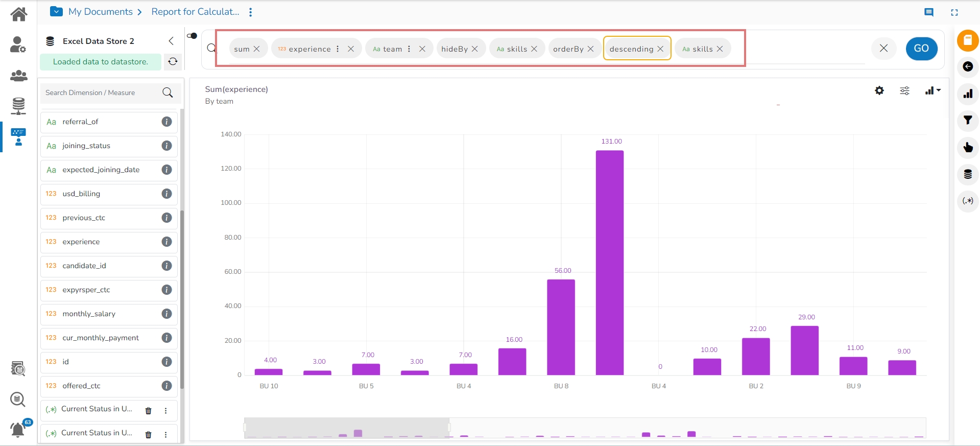The image size is (980, 446).
Task: Select the joining_status field
Action: click(109, 146)
